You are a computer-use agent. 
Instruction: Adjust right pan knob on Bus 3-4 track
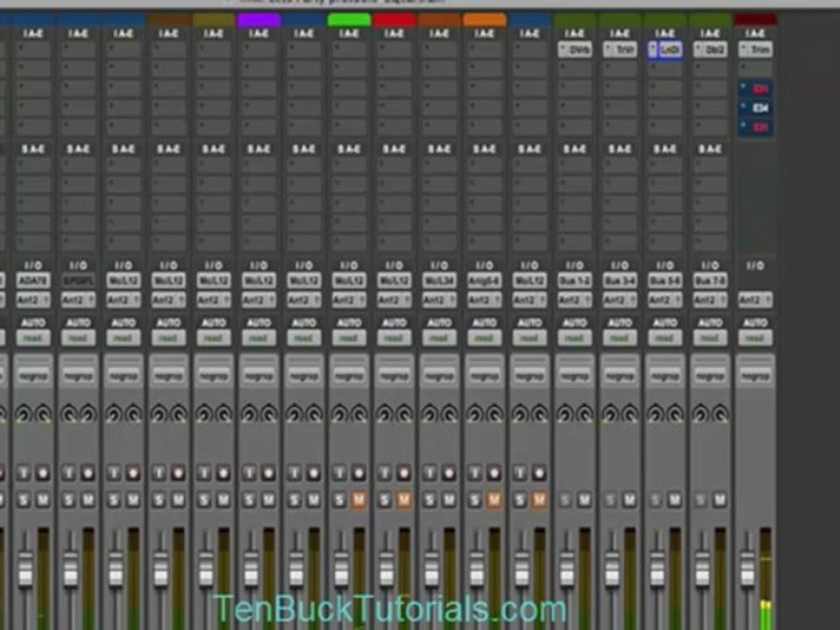629,414
